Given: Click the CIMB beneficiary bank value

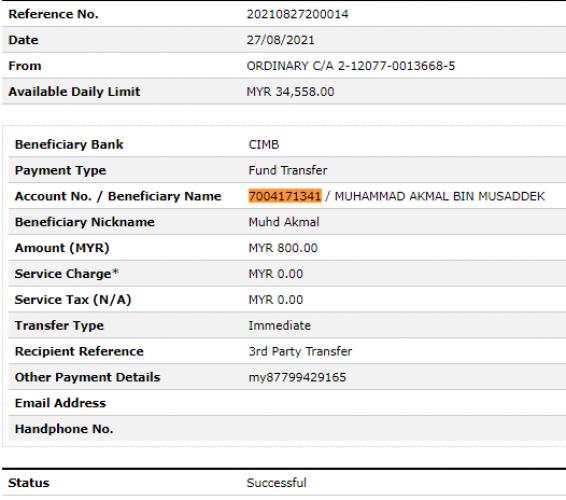Looking at the screenshot, I should (264, 144).
